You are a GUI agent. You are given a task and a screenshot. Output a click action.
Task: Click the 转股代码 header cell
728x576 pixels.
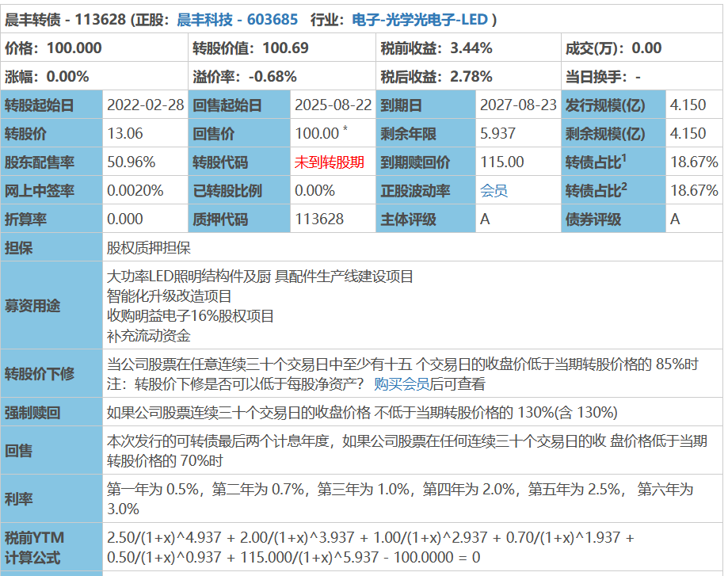[239, 162]
